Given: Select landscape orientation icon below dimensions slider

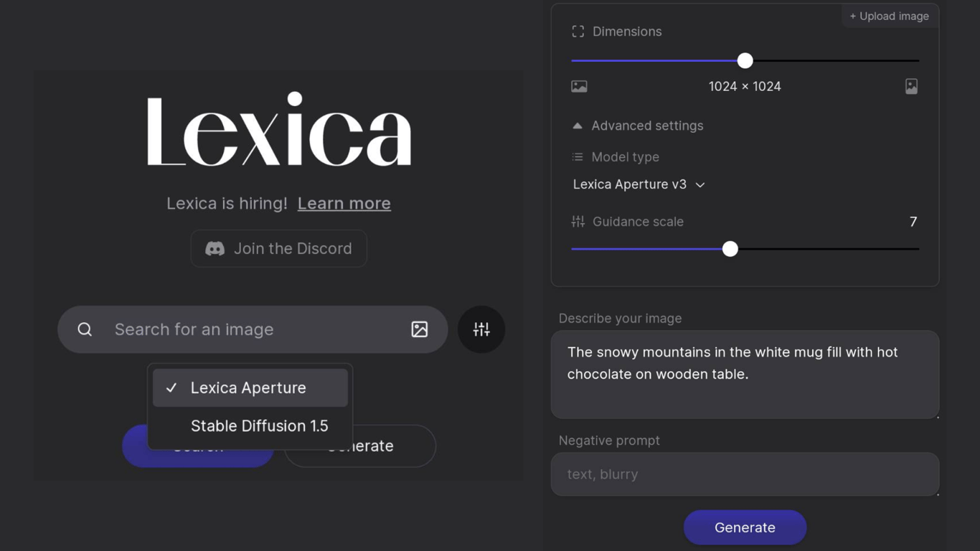Looking at the screenshot, I should click(579, 86).
